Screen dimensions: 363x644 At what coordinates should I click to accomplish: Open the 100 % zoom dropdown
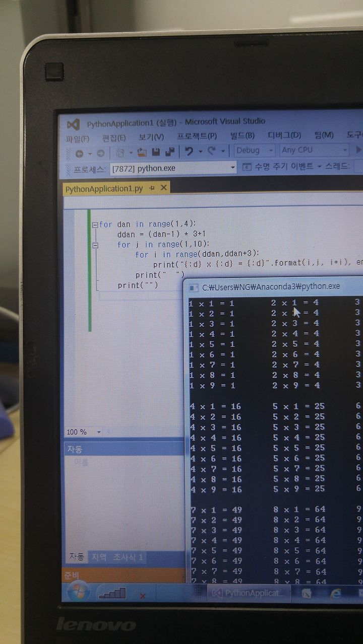tap(99, 432)
